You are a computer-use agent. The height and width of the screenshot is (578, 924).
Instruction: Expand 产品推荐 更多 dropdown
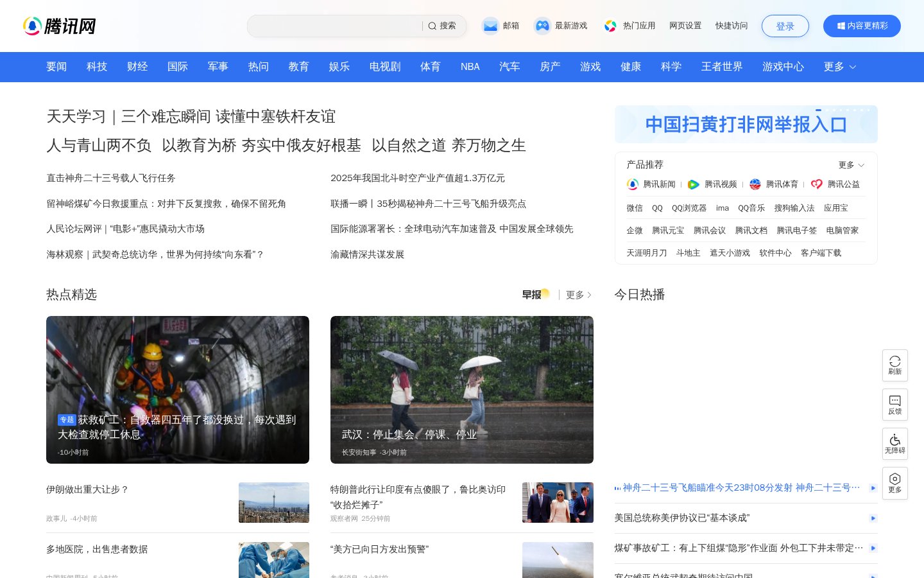(851, 165)
